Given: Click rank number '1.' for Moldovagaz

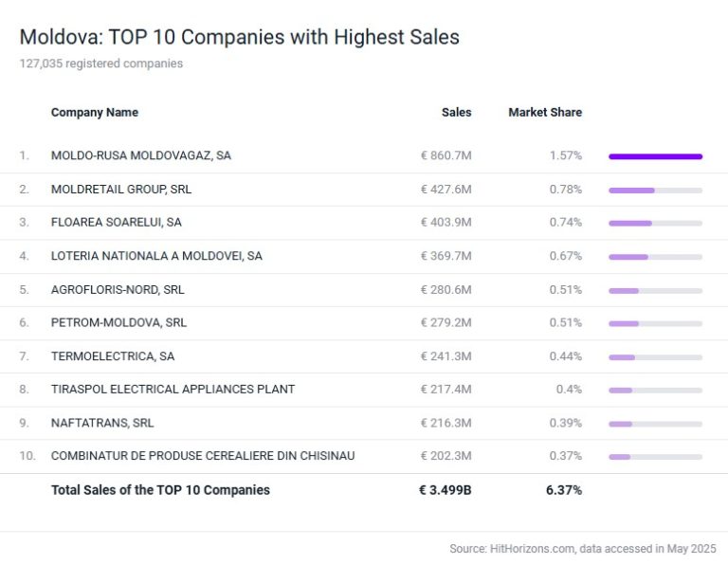Looking at the screenshot, I should 24,155.
